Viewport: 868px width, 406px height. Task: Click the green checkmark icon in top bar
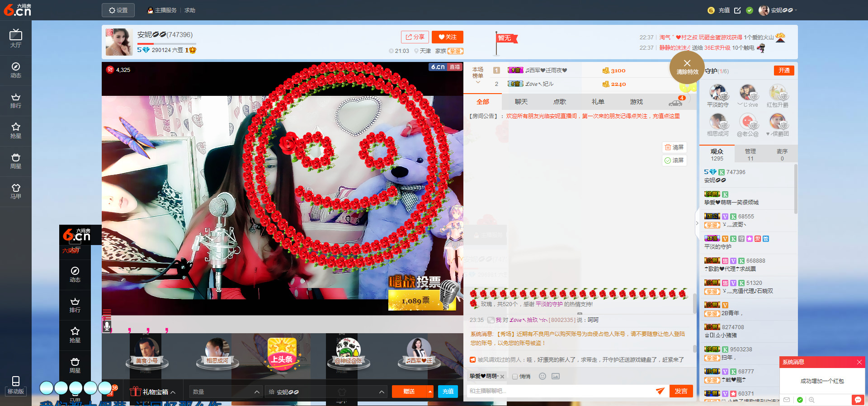(750, 10)
